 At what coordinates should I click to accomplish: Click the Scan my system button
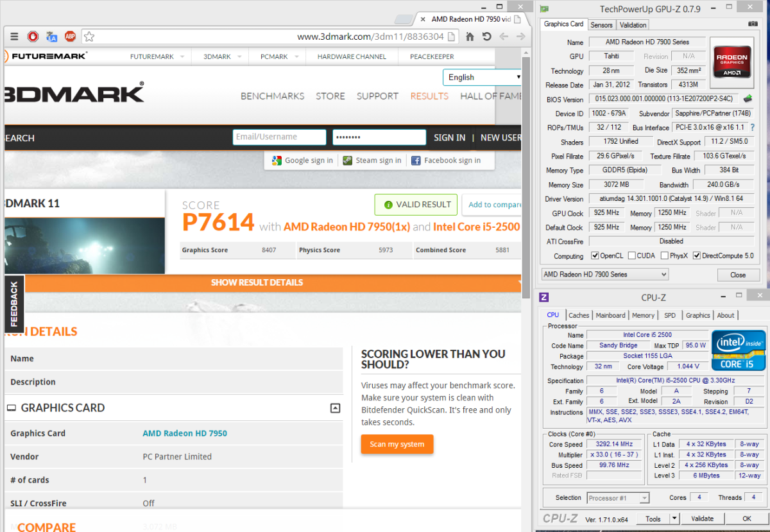[x=397, y=444]
